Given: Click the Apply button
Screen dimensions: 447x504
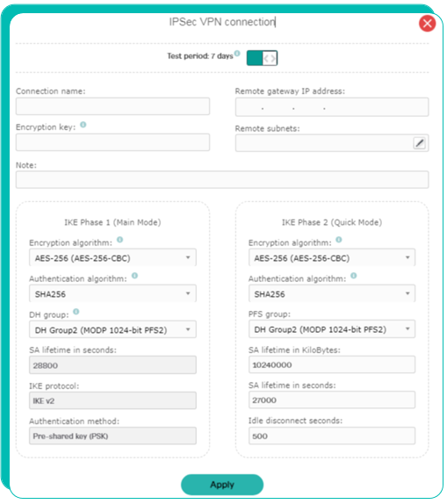Looking at the screenshot, I should click(x=222, y=485).
